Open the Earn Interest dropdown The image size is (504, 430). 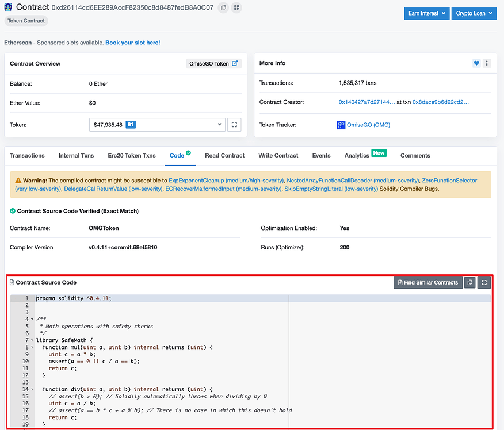pos(426,13)
